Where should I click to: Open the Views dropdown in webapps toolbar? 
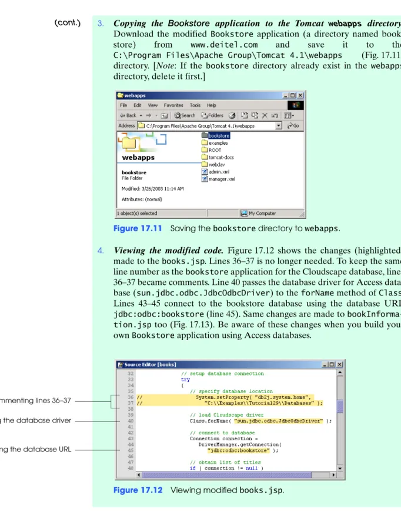pos(289,116)
